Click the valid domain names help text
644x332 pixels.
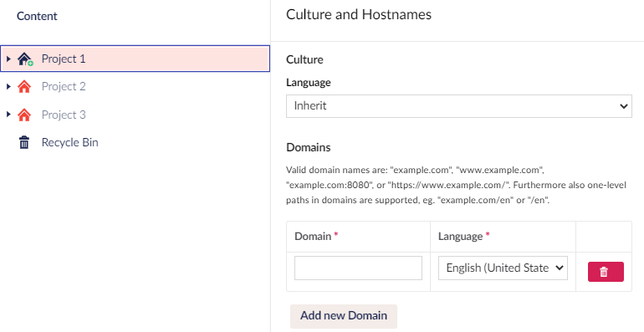[x=456, y=186]
